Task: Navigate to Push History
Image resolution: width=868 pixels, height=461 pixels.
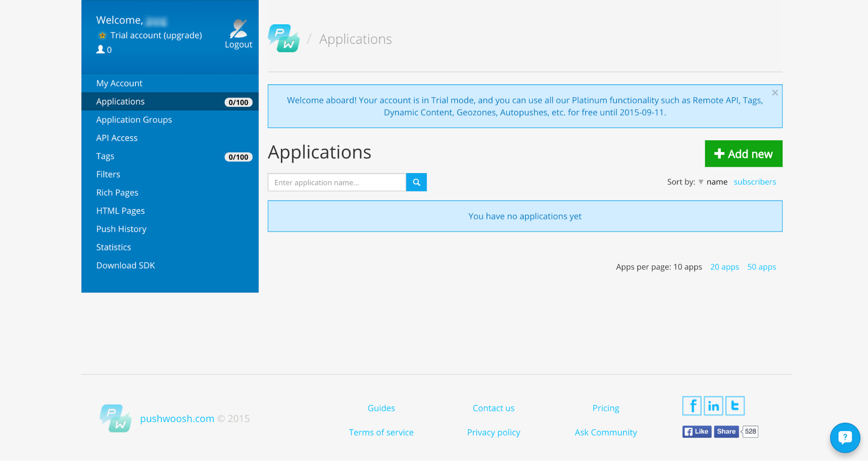Action: [x=121, y=229]
